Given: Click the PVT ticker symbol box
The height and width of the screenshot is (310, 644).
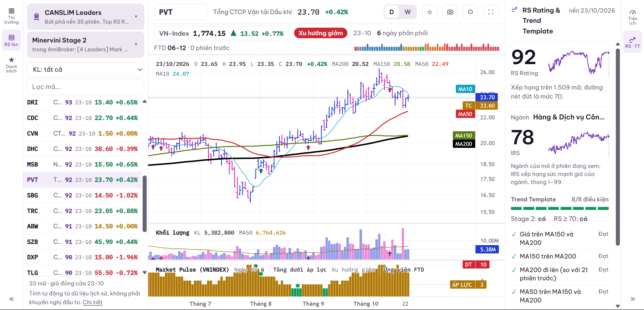Looking at the screenshot, I should pyautogui.click(x=181, y=12).
